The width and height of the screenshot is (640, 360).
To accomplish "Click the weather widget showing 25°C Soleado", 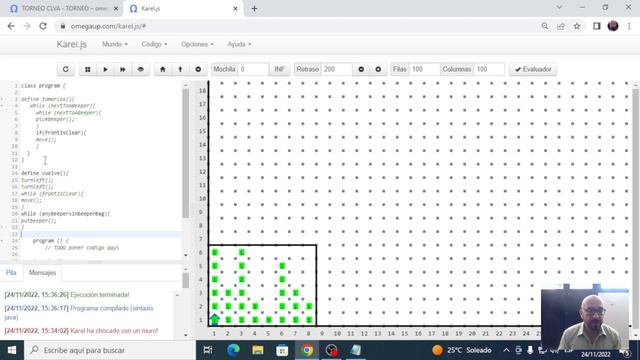I will click(x=462, y=350).
